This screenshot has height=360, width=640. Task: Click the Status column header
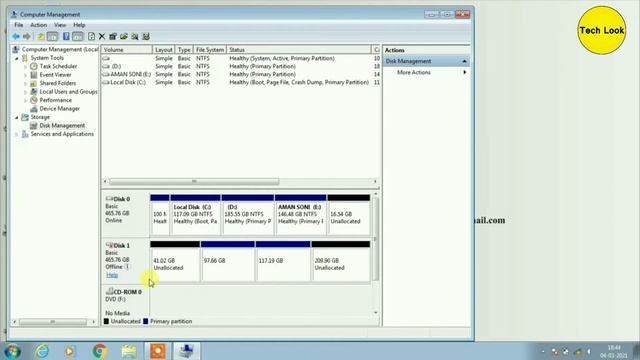298,50
